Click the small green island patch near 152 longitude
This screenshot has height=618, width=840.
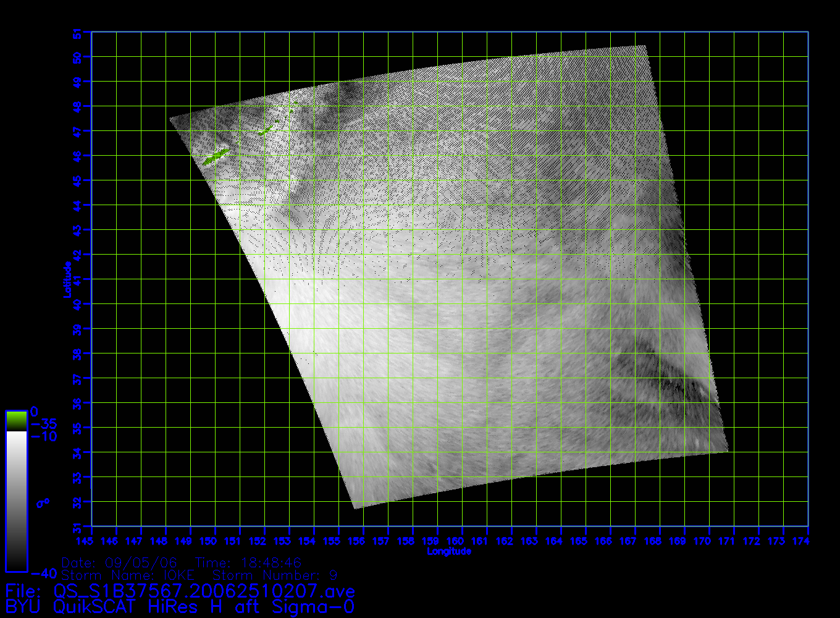(x=265, y=131)
